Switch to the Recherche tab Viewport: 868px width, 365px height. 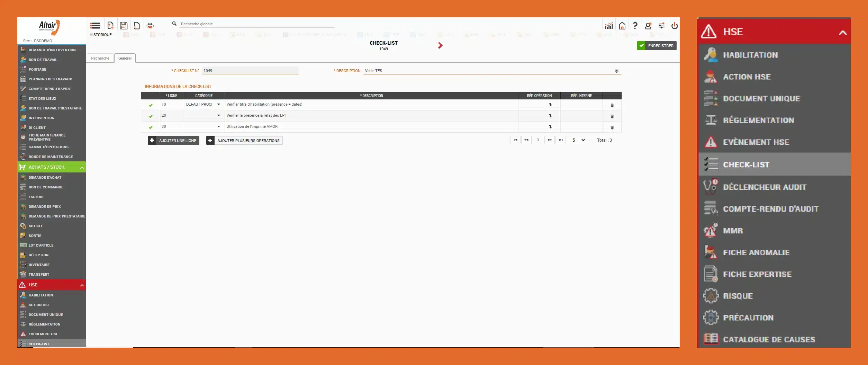point(100,58)
